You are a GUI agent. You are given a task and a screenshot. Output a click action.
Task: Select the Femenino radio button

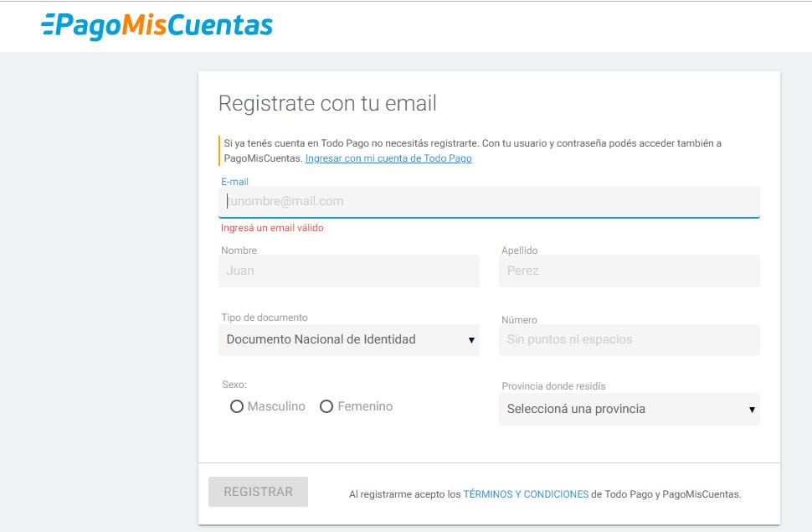pyautogui.click(x=326, y=406)
